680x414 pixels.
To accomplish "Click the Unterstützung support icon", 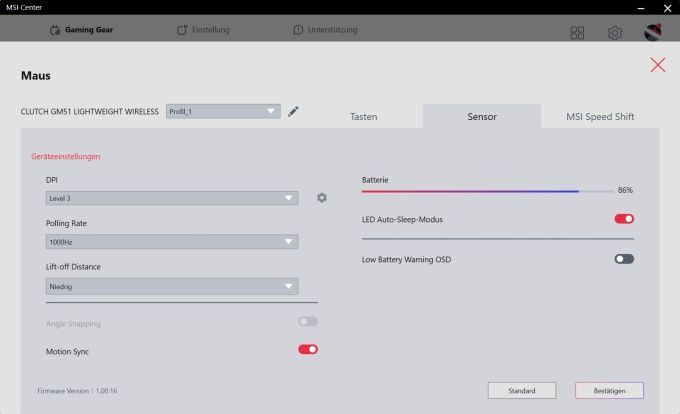I will (x=298, y=30).
